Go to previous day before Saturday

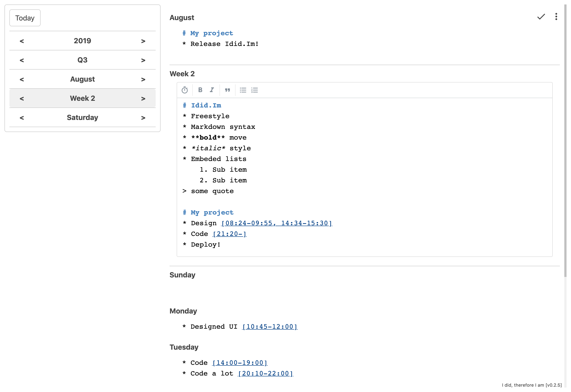click(x=22, y=118)
